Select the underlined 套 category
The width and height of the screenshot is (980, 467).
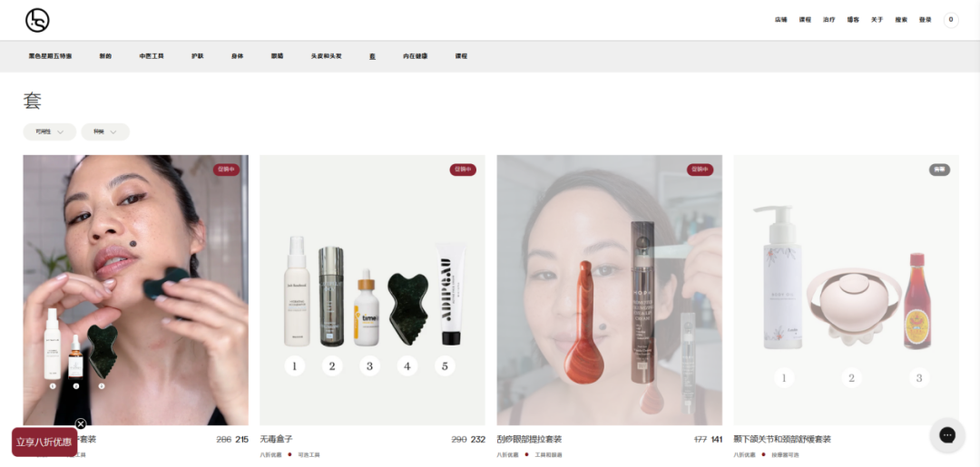pos(373,56)
